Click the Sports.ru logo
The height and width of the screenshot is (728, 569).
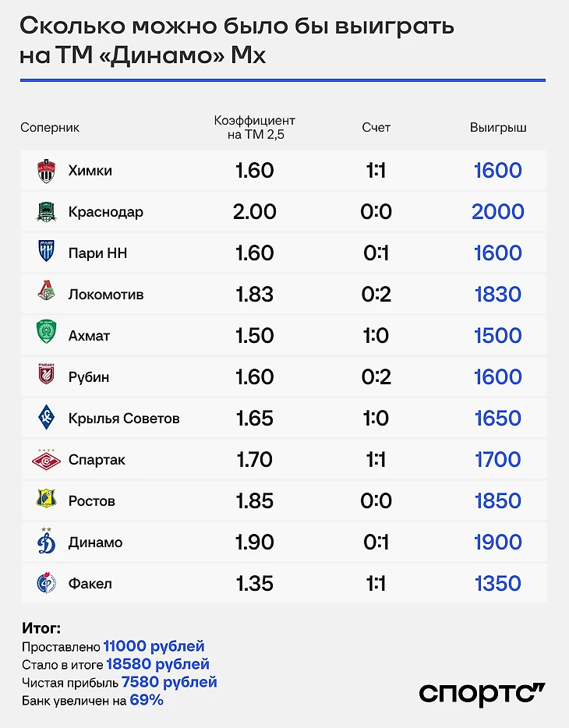point(482,693)
